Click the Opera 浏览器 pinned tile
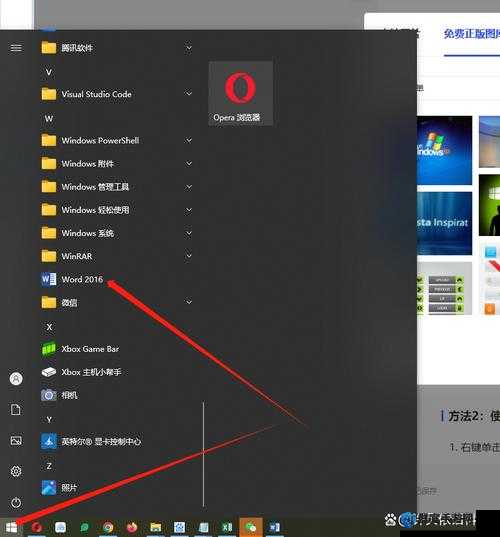The height and width of the screenshot is (537, 500). pyautogui.click(x=240, y=93)
